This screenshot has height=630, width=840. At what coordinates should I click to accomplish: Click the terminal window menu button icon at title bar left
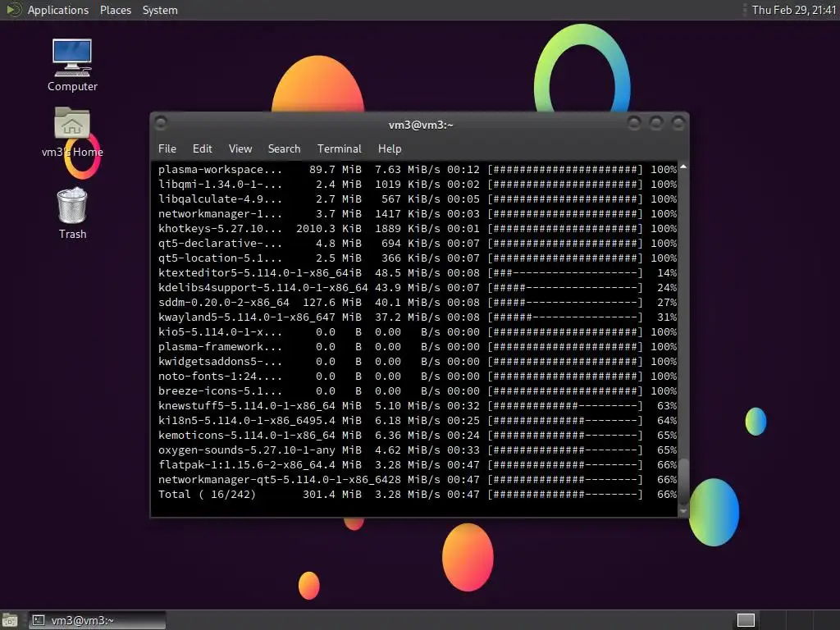[x=160, y=124]
